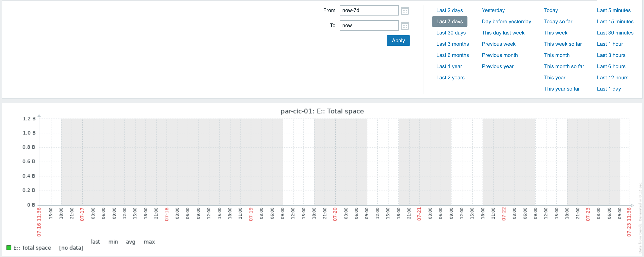The height and width of the screenshot is (257, 644).
Task: Show Last 1 hour of data
Action: coord(610,44)
